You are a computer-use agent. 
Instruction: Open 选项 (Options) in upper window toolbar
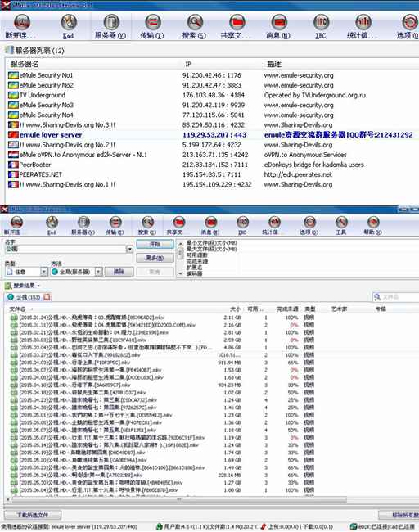[408, 26]
